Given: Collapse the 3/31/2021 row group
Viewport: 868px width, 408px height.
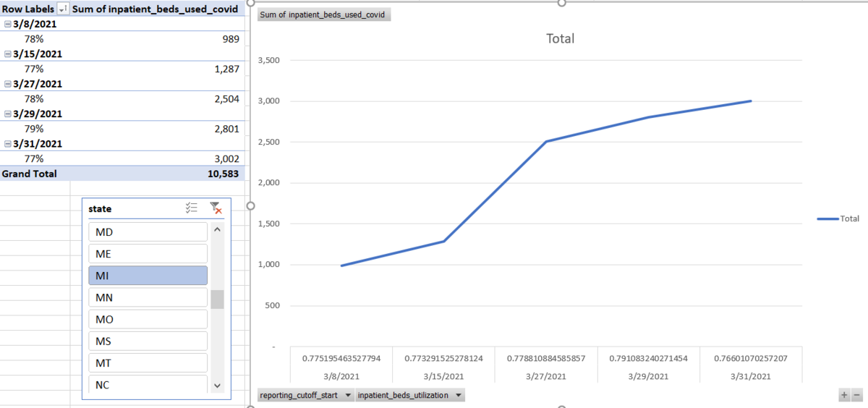Looking at the screenshot, I should 7,143.
